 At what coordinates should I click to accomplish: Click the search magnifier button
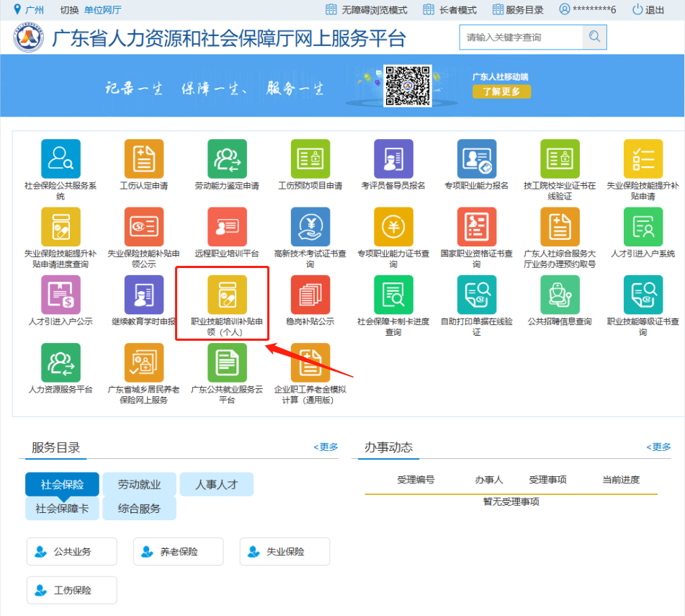click(594, 37)
